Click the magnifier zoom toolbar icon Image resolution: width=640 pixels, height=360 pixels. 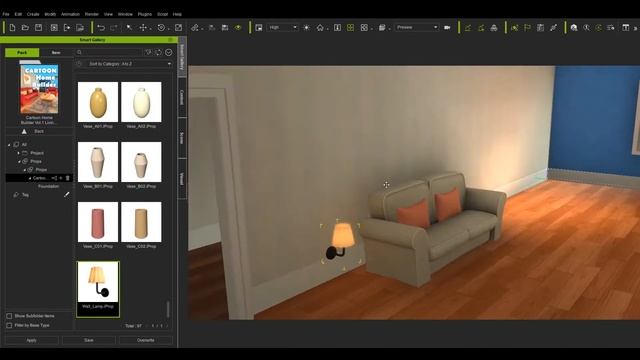pos(587,27)
